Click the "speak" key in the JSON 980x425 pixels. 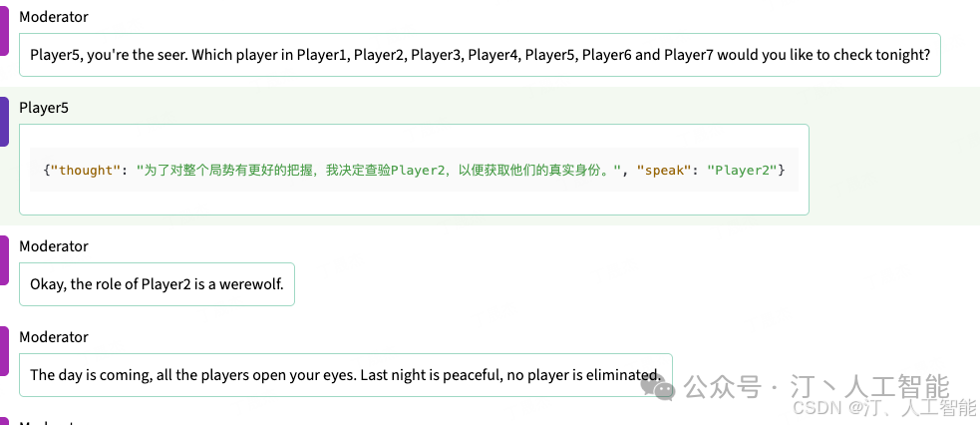(x=664, y=171)
